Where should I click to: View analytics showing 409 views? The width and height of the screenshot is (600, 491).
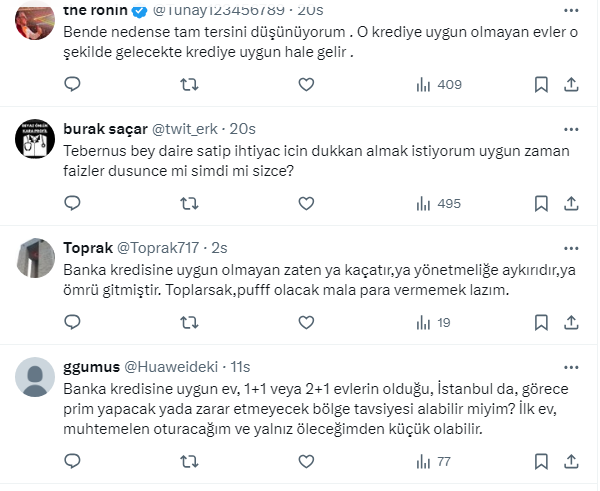[x=438, y=85]
